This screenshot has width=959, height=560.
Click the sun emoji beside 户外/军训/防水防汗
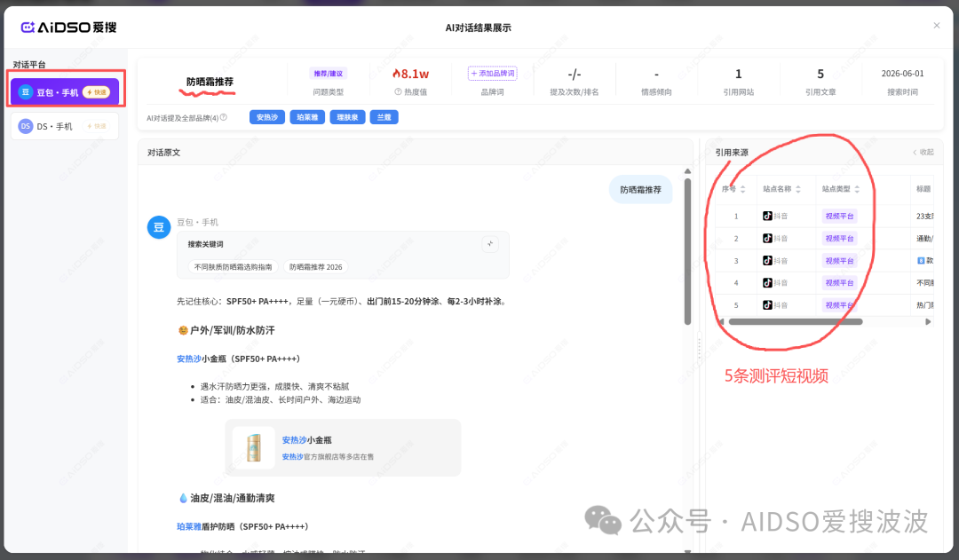183,331
